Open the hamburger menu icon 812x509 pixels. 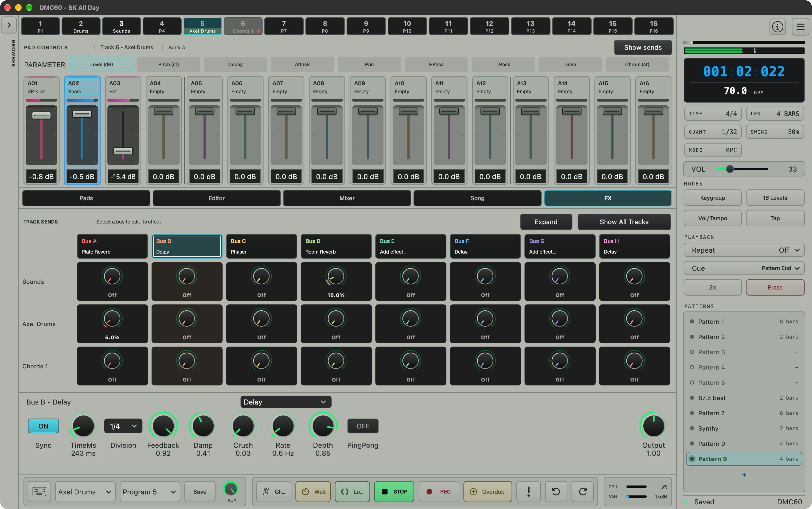pyautogui.click(x=800, y=27)
